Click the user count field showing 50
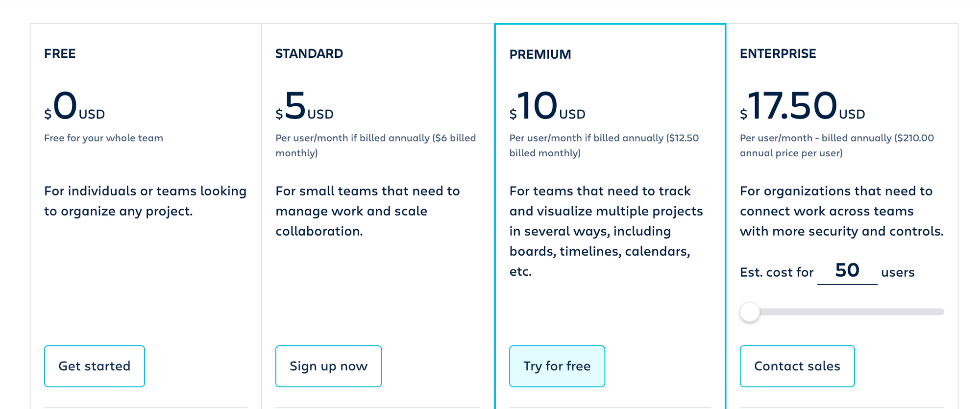The width and height of the screenshot is (980, 409). tap(847, 270)
